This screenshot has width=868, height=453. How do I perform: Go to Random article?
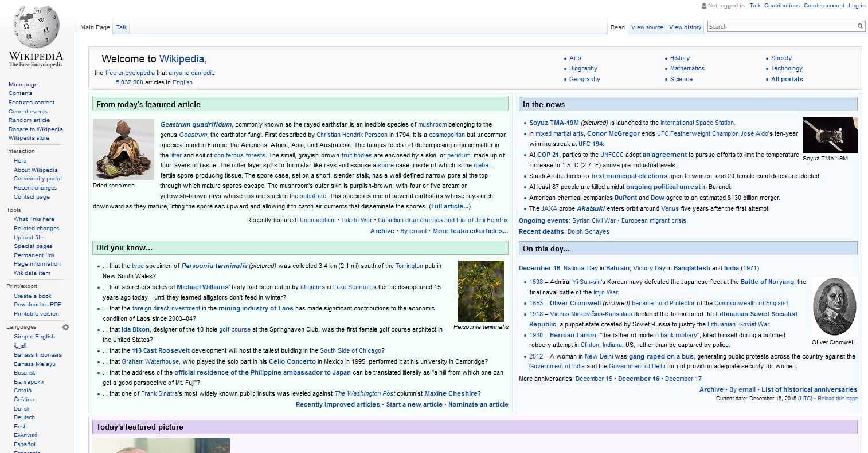(x=29, y=120)
